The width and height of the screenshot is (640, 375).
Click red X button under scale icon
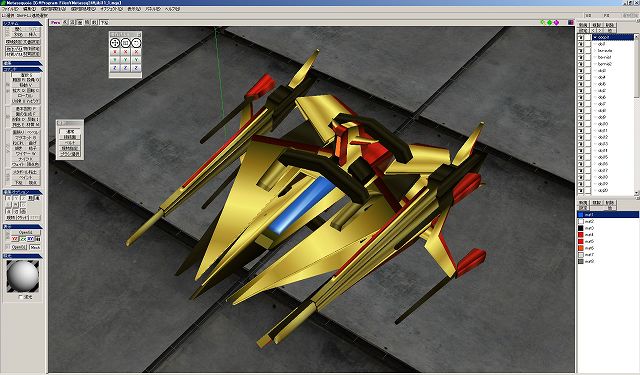[125, 52]
